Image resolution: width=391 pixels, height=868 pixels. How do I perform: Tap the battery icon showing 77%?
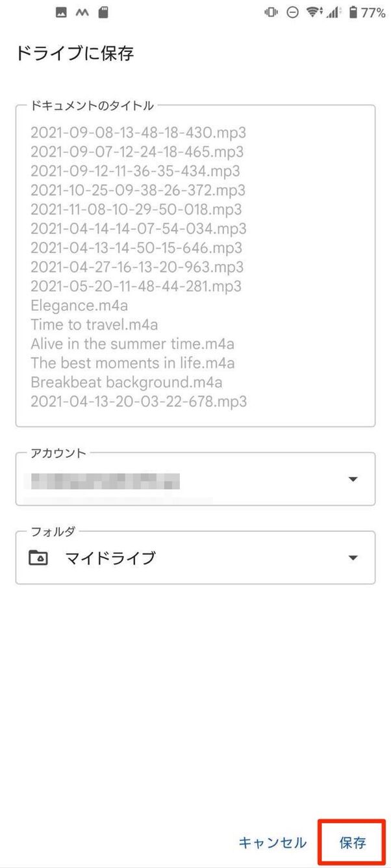pyautogui.click(x=353, y=12)
